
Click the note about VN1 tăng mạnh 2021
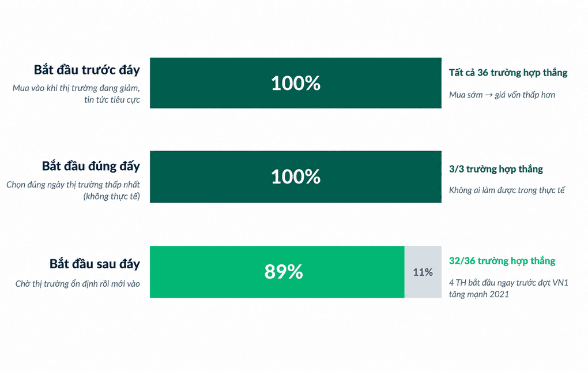(x=509, y=288)
